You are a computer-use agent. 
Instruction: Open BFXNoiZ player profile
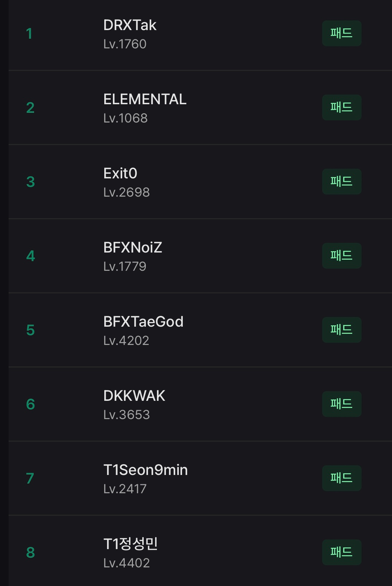(133, 248)
